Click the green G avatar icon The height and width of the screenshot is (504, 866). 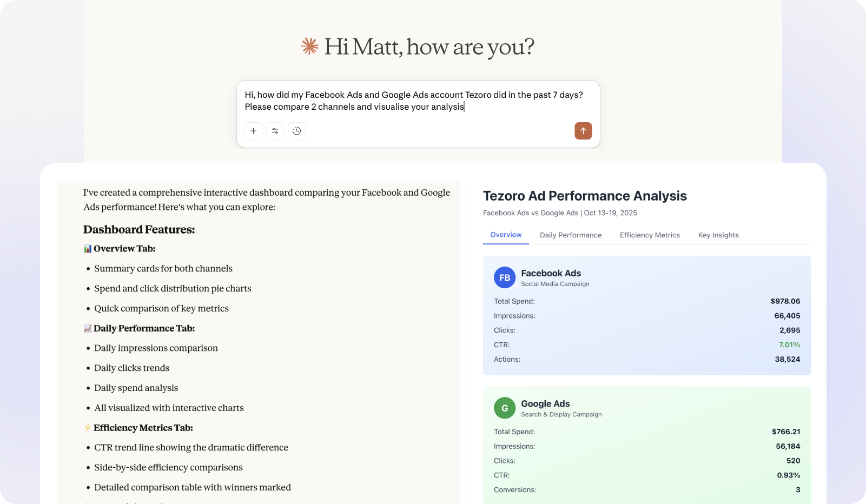tap(505, 408)
